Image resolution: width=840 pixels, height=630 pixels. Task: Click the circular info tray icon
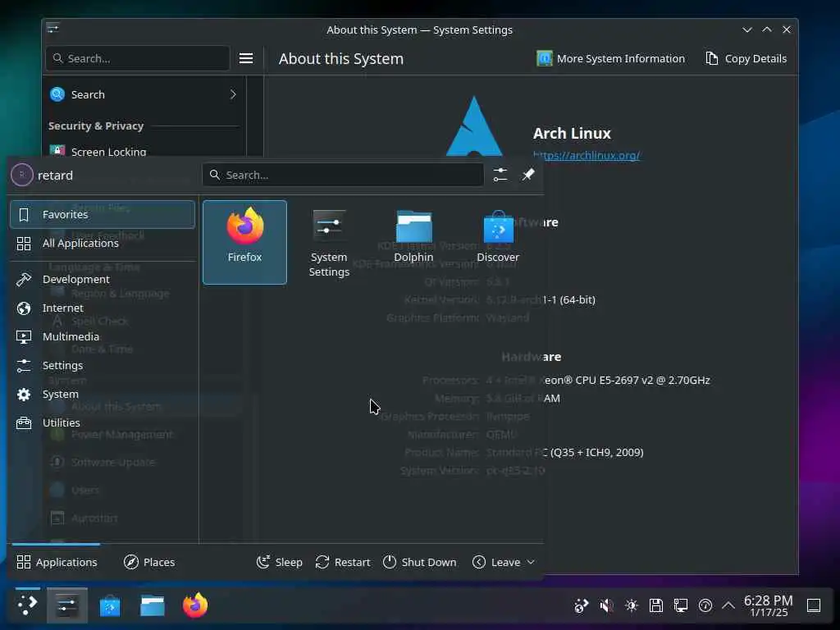pyautogui.click(x=705, y=605)
